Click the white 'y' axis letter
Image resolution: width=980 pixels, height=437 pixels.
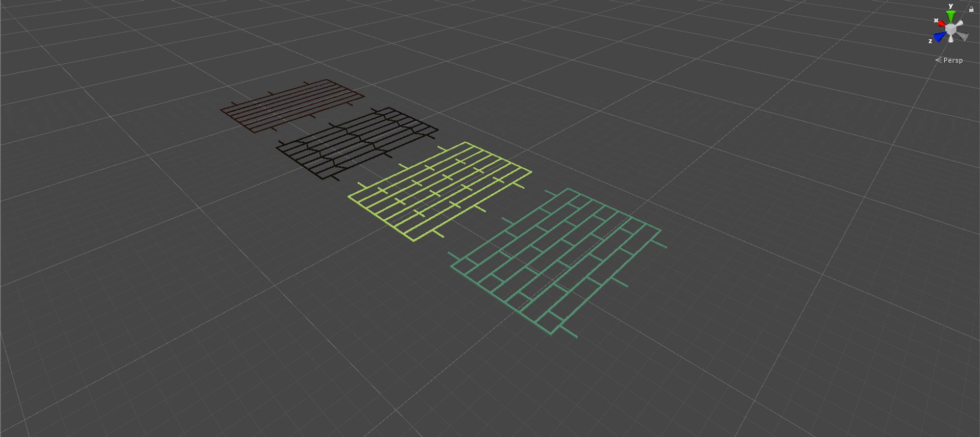(950, 6)
